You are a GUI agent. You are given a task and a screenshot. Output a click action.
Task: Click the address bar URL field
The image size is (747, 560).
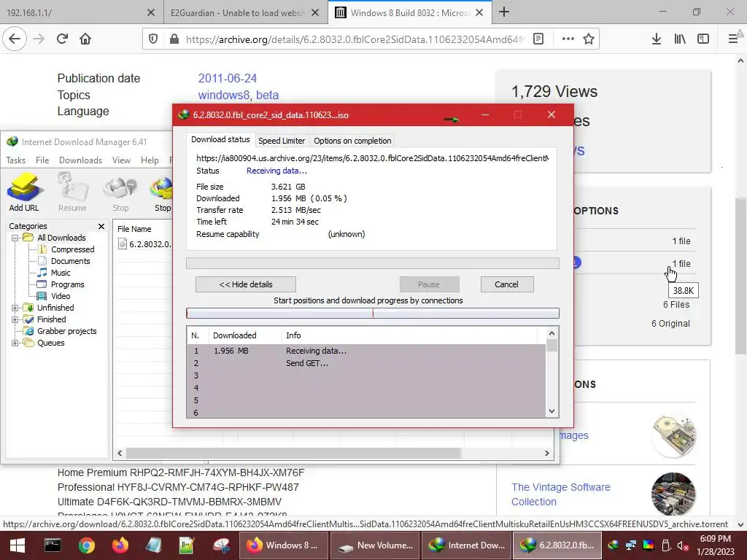[355, 39]
